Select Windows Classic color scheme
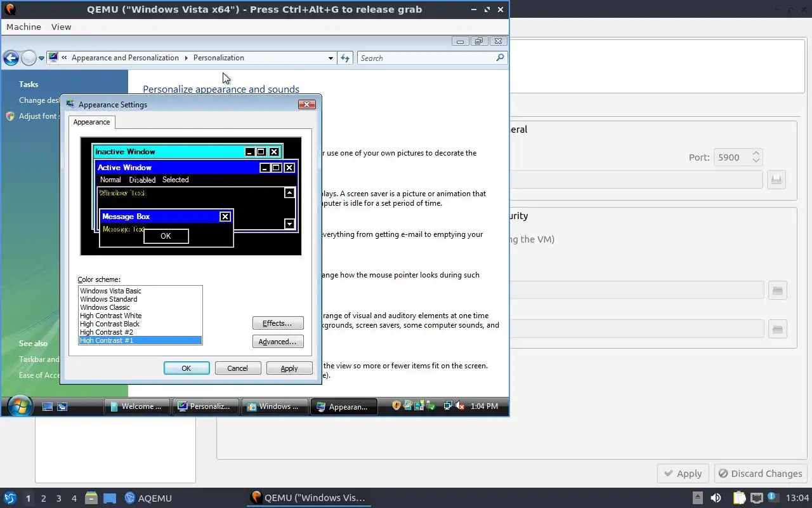Viewport: 812px width, 508px height. click(140, 307)
